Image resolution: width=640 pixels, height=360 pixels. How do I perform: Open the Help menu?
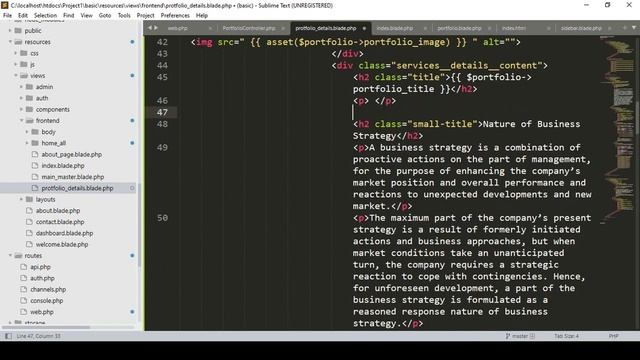coord(202,16)
